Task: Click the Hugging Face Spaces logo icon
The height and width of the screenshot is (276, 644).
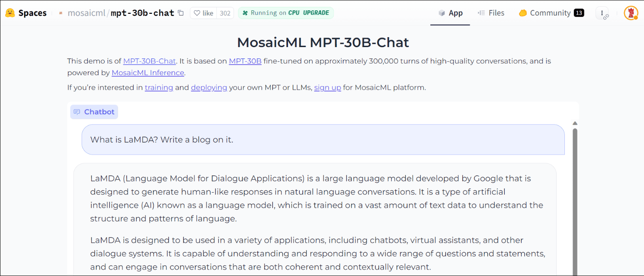Action: 10,13
